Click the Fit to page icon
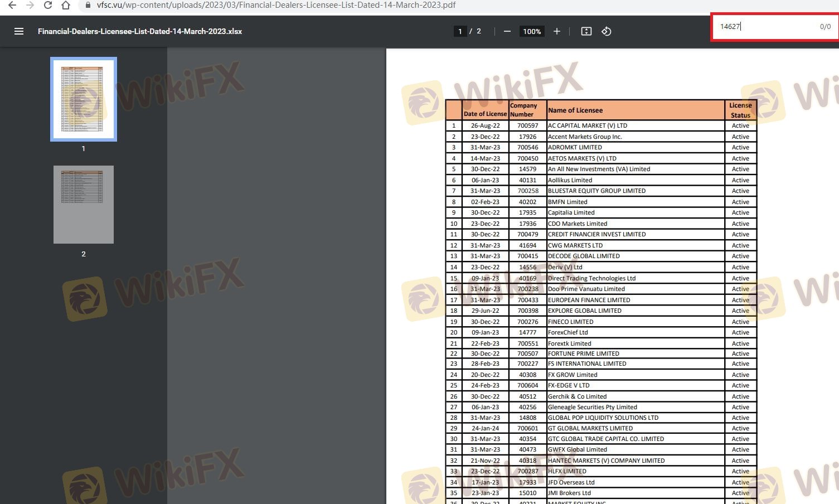 [586, 31]
